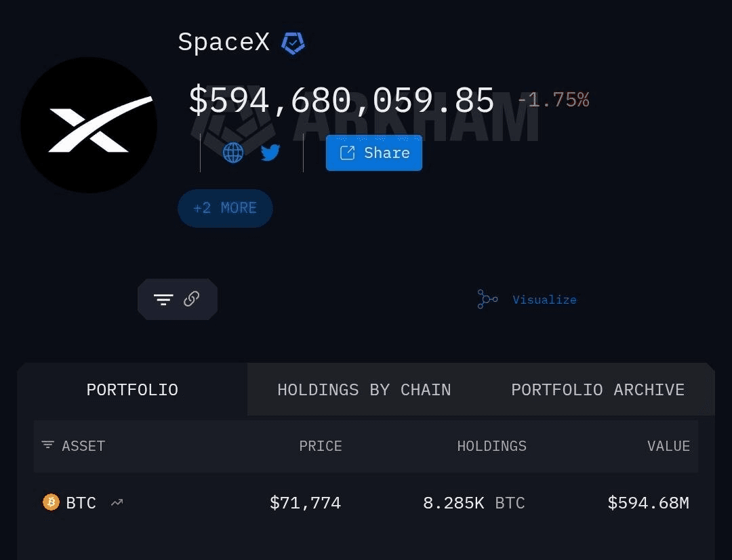Click the SpaceX logo avatar
The image size is (732, 560).
point(89,125)
